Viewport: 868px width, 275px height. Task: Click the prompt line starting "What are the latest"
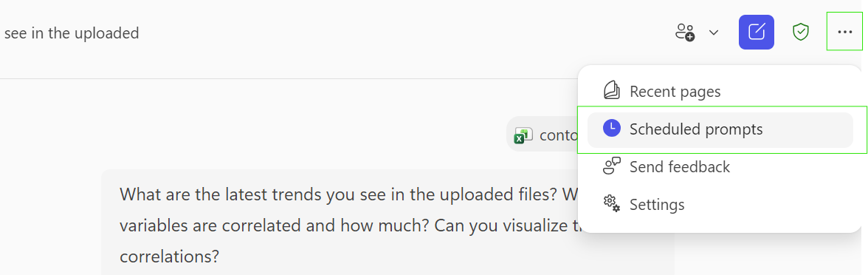pyautogui.click(x=348, y=194)
